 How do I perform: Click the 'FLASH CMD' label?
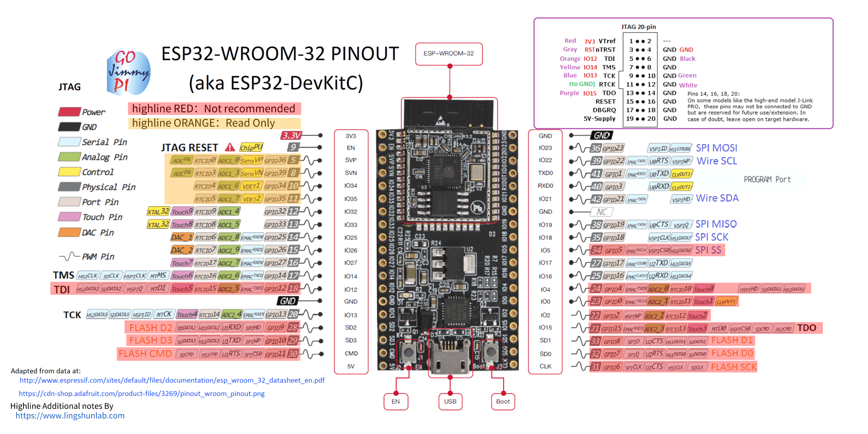[x=145, y=354]
